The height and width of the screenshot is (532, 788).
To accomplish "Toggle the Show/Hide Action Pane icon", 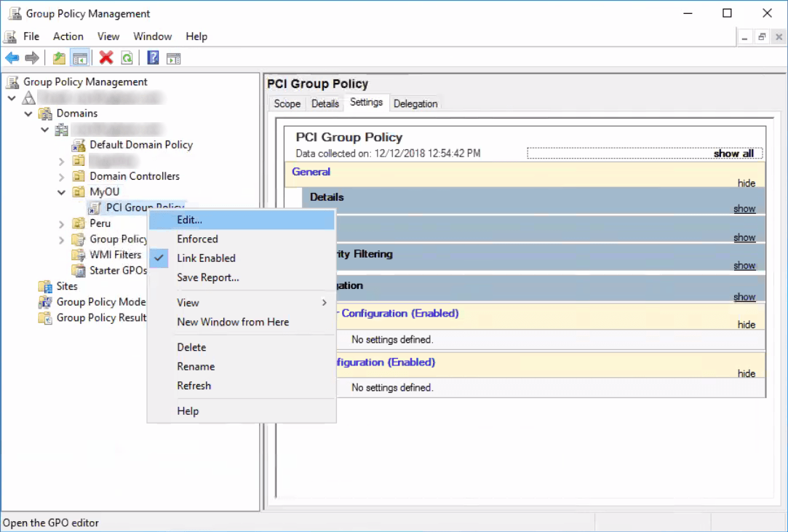I will (173, 59).
